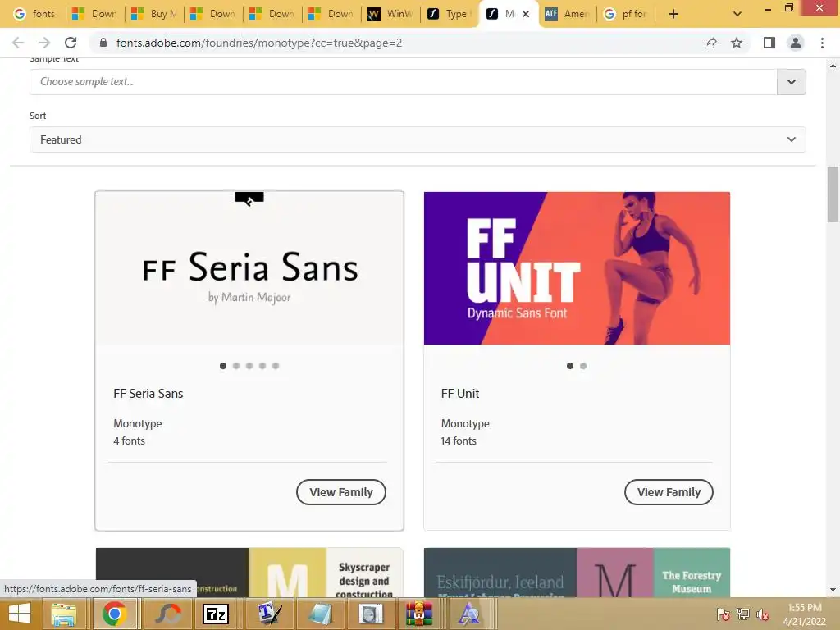
Task: Click the scrollbar up arrow
Action: pos(833,66)
